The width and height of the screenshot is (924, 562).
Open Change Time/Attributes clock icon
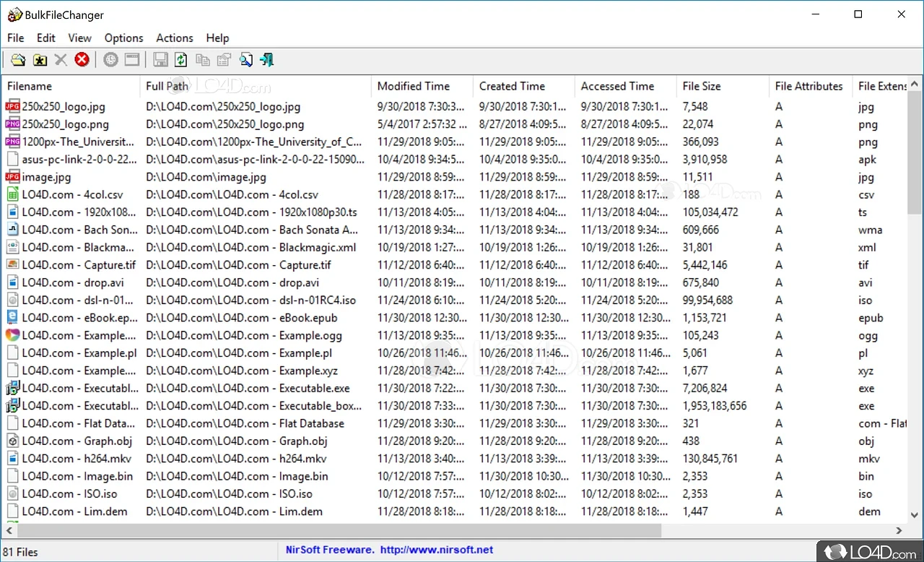coord(110,60)
